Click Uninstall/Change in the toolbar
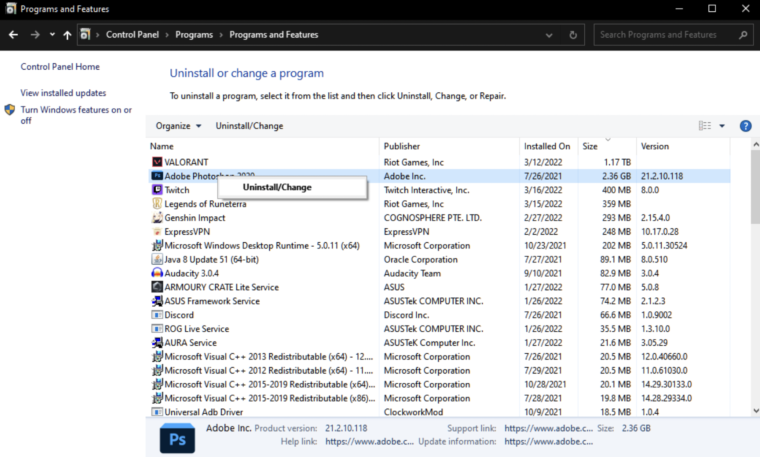Image resolution: width=760 pixels, height=457 pixels. (249, 126)
